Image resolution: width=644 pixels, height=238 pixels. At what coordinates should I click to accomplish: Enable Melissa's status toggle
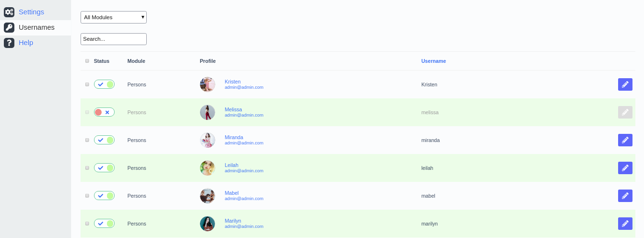[104, 112]
